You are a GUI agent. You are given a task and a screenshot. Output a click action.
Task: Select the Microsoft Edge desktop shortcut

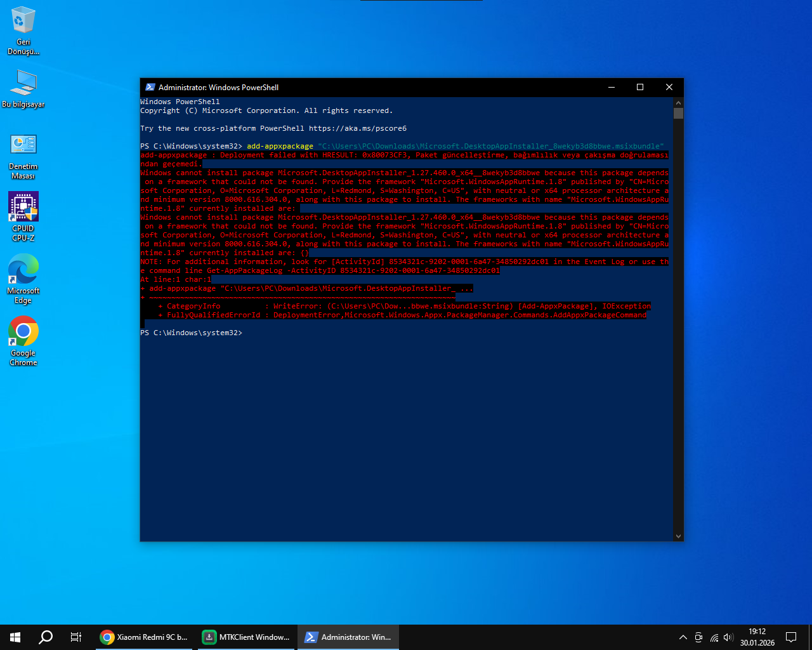tap(23, 279)
